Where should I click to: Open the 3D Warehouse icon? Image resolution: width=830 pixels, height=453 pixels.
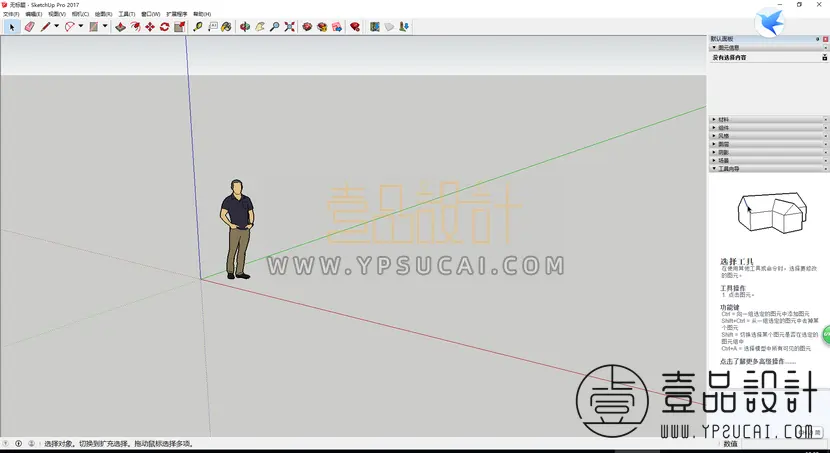pos(308,26)
